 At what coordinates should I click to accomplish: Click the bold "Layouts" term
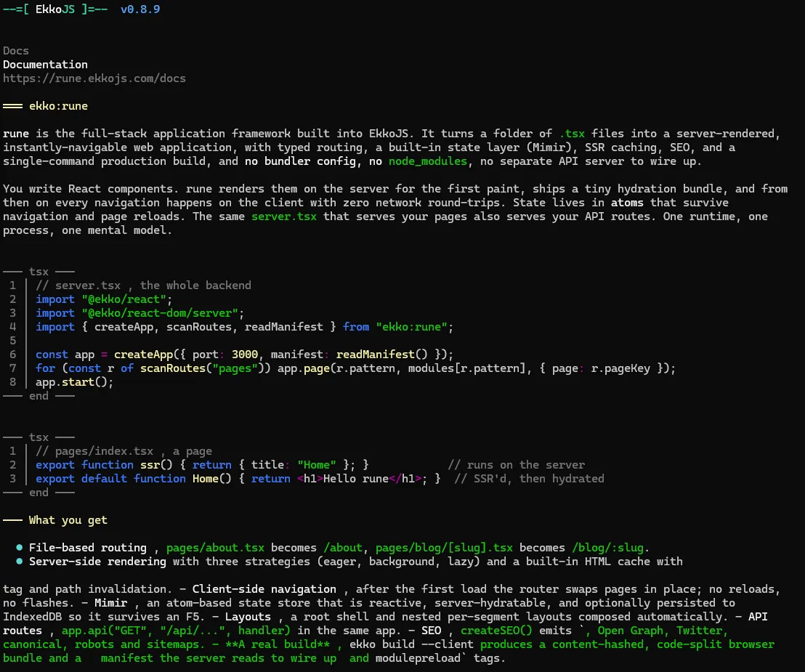248,617
